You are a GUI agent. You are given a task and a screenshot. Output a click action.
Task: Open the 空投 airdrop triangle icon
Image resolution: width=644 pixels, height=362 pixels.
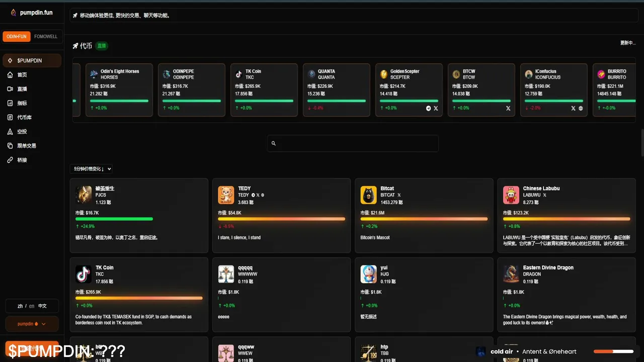10,131
